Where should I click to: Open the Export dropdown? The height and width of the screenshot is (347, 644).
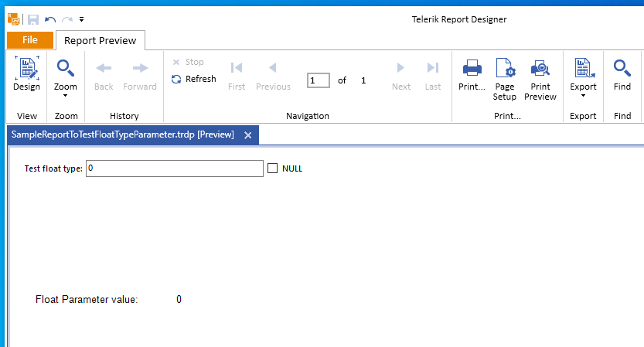point(583,78)
